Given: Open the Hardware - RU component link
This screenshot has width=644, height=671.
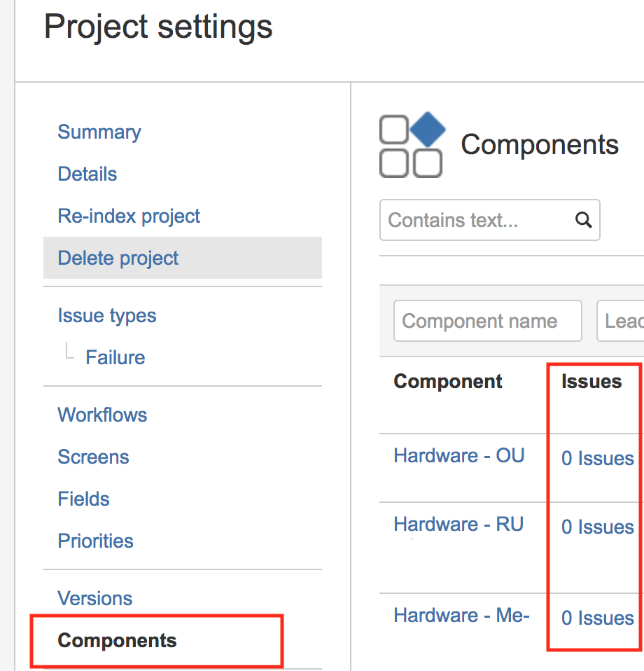Looking at the screenshot, I should (x=458, y=525).
